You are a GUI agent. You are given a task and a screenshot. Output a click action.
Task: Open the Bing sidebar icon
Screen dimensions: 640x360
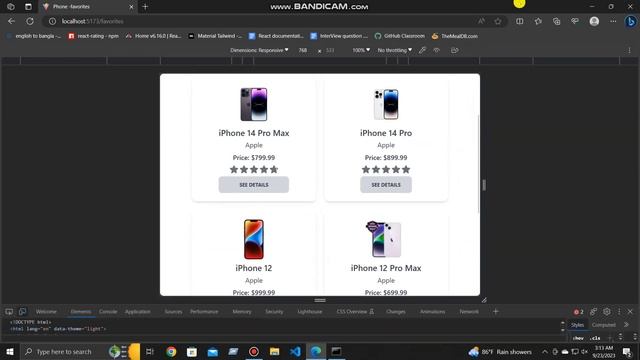(x=631, y=21)
